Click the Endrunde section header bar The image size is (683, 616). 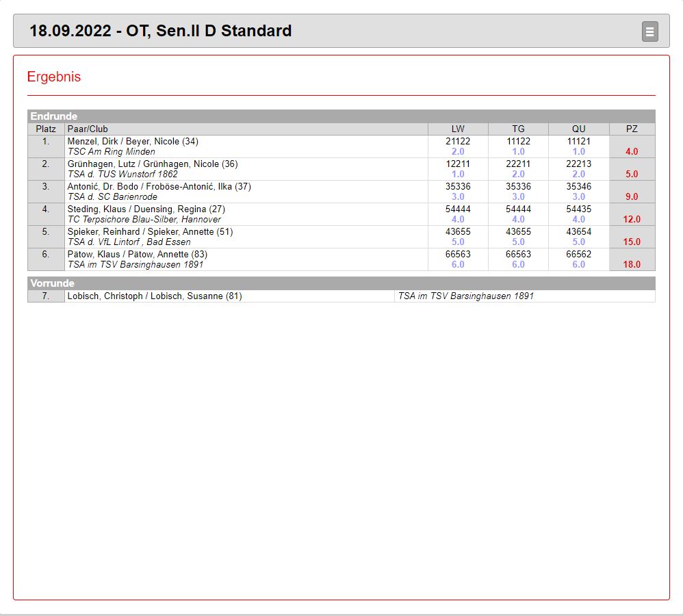click(x=341, y=116)
